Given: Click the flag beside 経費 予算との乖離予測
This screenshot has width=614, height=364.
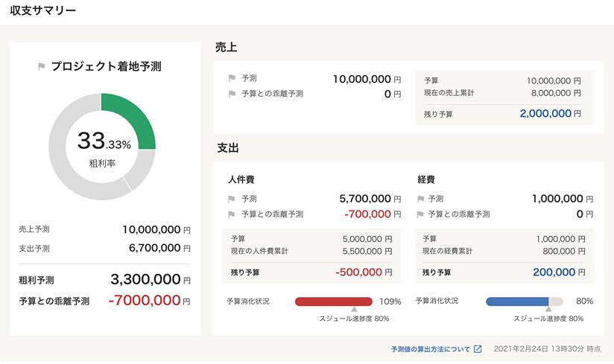Looking at the screenshot, I should click(421, 214).
